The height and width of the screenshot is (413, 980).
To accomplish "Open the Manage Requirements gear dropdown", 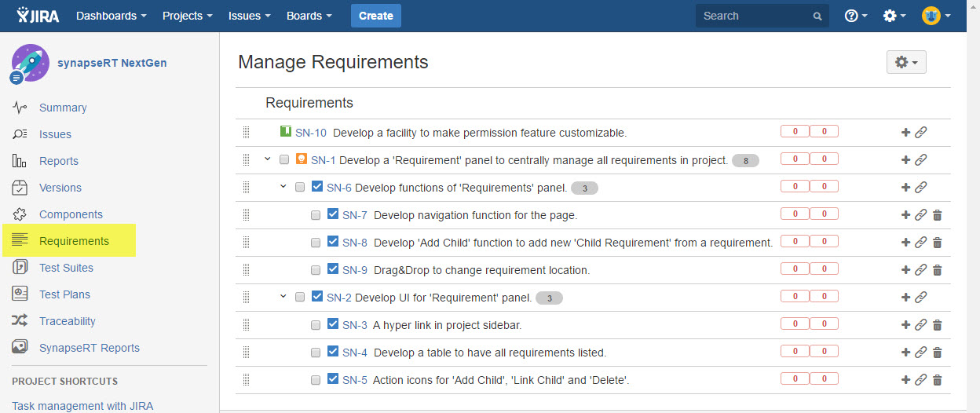I will pyautogui.click(x=905, y=62).
